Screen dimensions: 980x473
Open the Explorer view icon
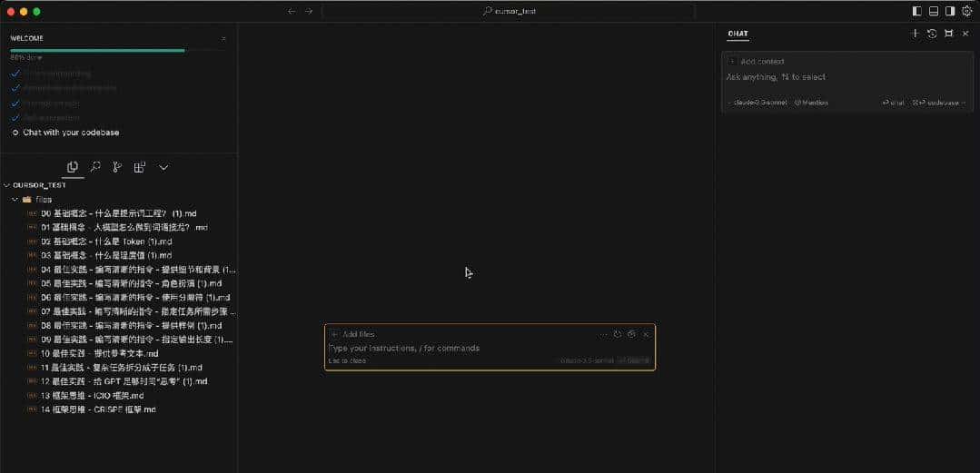73,167
